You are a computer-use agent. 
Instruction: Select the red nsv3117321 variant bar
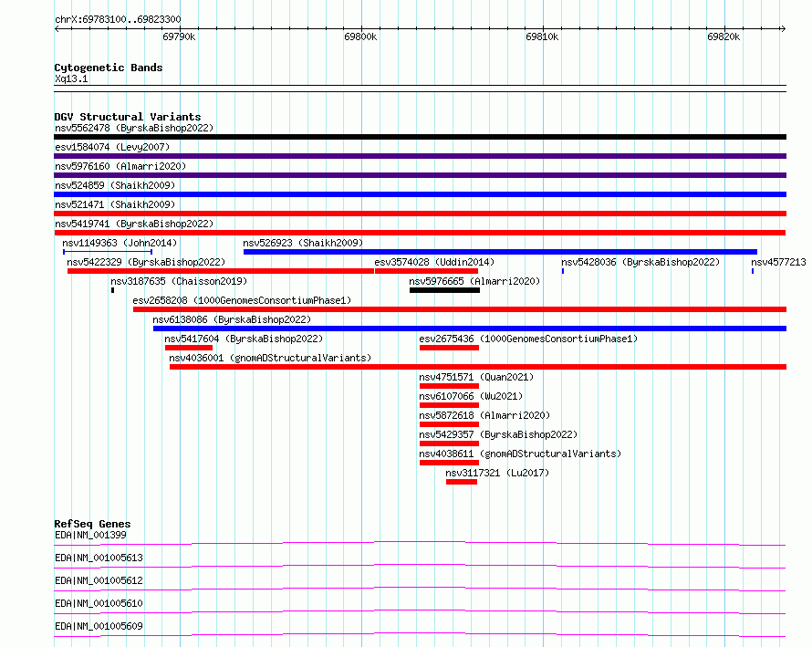click(x=462, y=482)
